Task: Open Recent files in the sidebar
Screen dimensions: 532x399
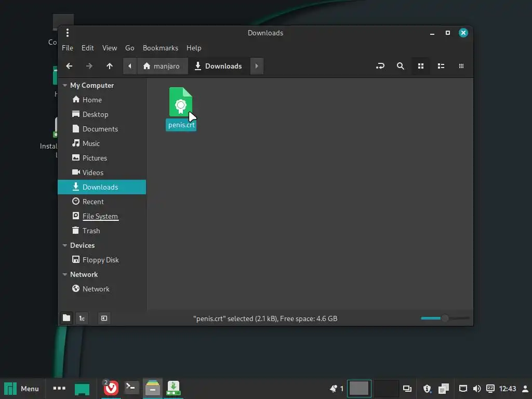Action: pyautogui.click(x=102, y=202)
